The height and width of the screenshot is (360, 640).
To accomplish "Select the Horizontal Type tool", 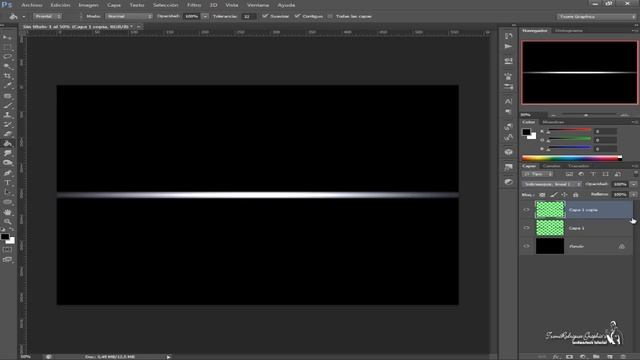I will pos(7,182).
